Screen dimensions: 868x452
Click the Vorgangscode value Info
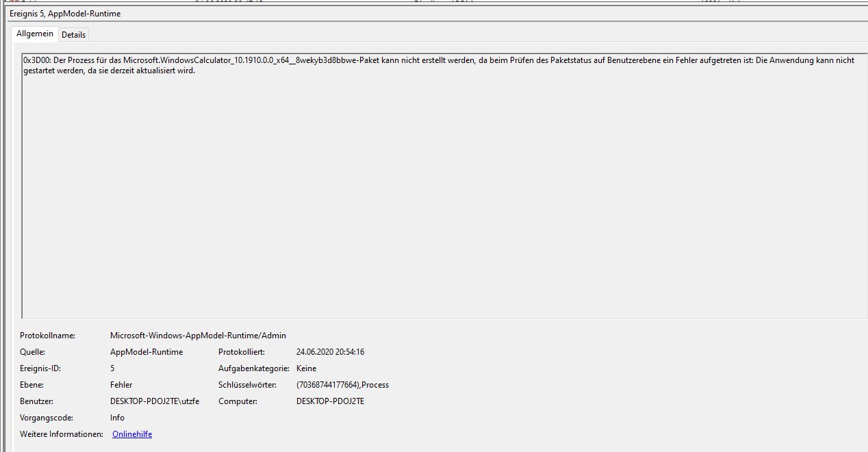[117, 418]
